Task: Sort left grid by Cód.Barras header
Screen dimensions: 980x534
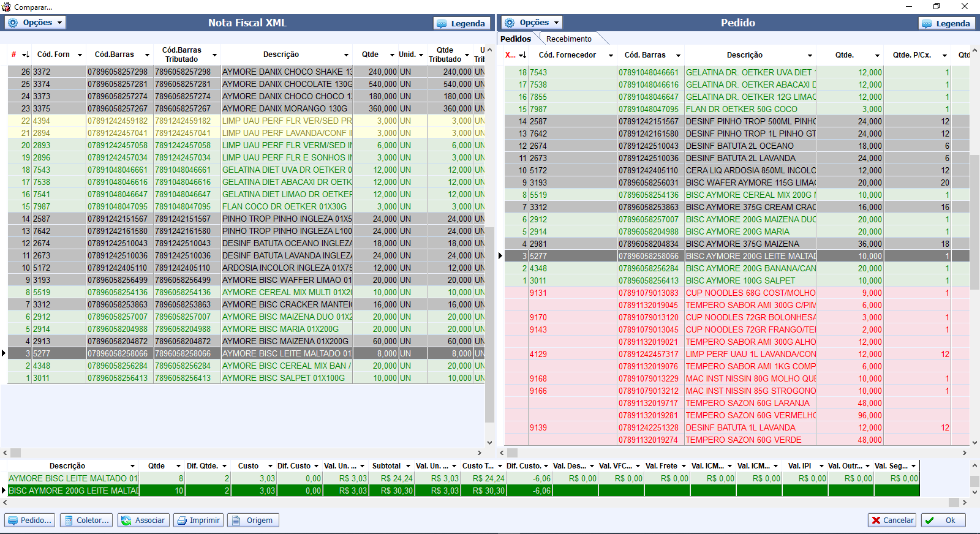Action: click(114, 55)
